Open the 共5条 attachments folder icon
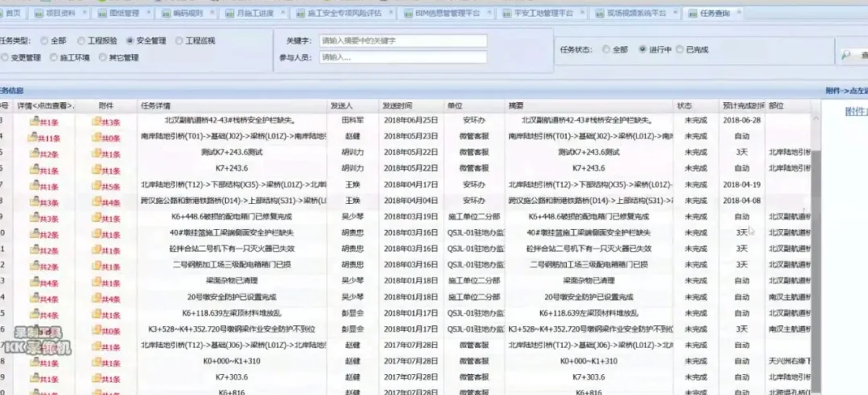 coord(96,185)
